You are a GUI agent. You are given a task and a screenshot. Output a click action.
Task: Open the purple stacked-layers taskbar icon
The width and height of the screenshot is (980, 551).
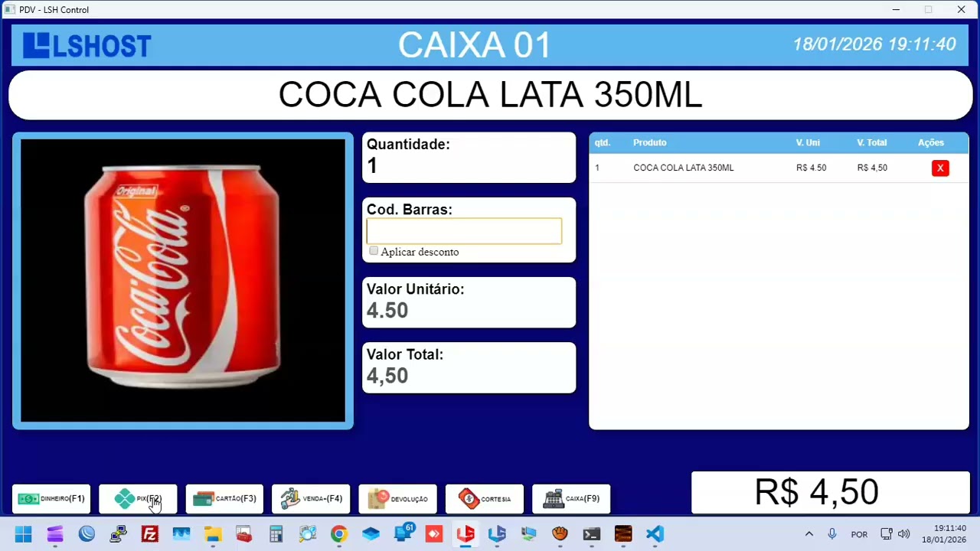click(55, 534)
